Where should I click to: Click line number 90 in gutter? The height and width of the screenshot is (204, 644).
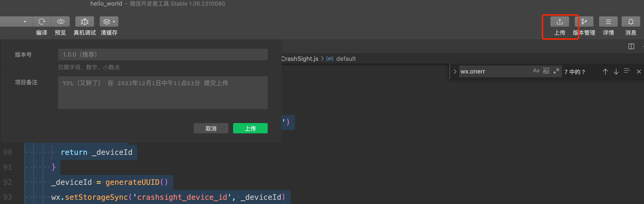(7, 152)
